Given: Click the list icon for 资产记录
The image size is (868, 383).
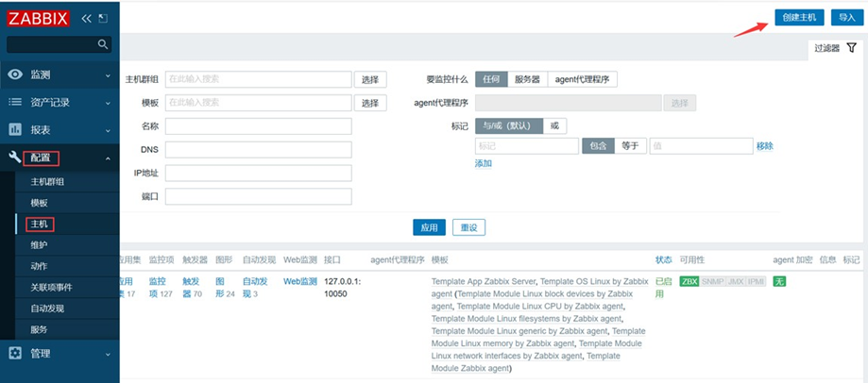Looking at the screenshot, I should pyautogui.click(x=15, y=102).
